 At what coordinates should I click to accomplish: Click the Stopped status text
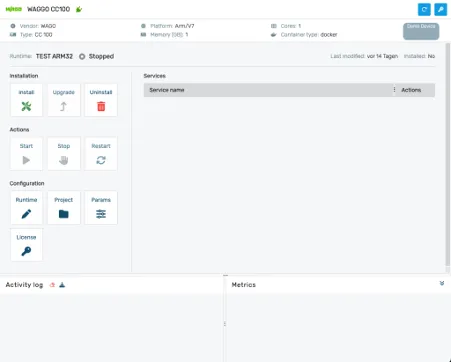point(101,56)
